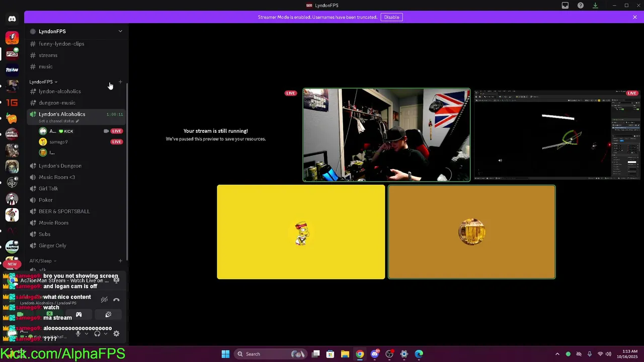The height and width of the screenshot is (362, 644).
Task: Open Google Chrome from taskbar
Action: point(360,354)
